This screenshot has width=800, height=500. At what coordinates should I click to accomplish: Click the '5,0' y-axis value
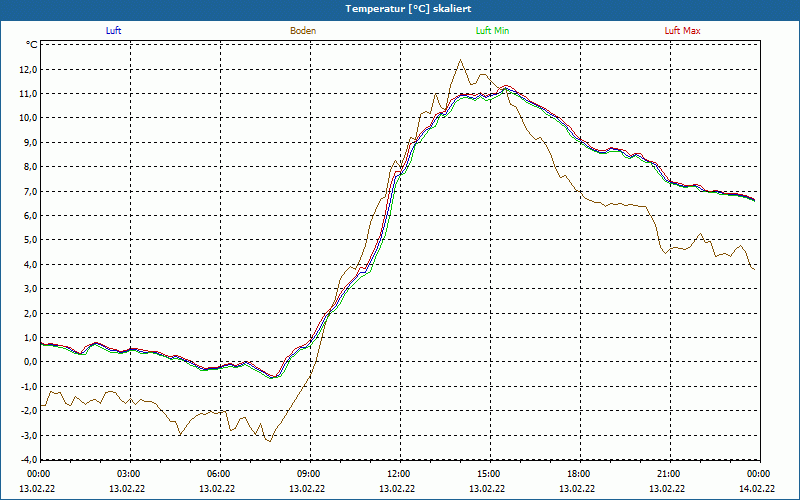(x=31, y=240)
